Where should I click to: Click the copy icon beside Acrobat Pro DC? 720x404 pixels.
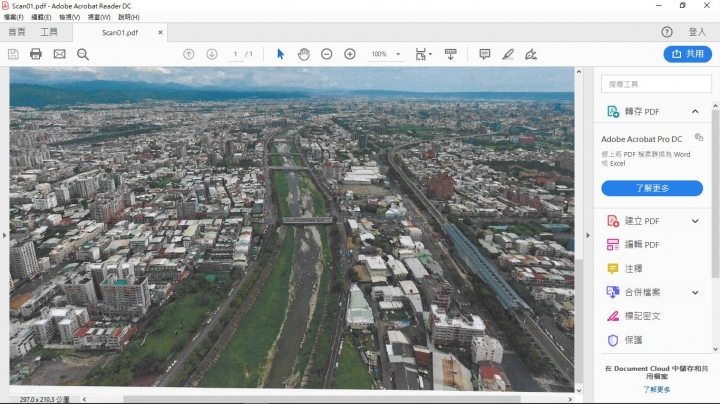[x=699, y=137]
